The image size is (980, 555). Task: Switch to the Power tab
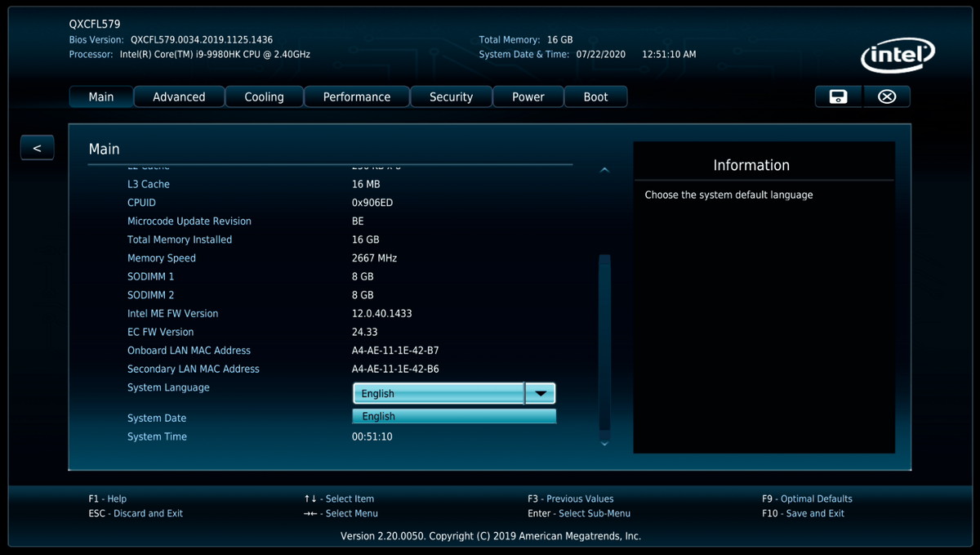point(528,96)
